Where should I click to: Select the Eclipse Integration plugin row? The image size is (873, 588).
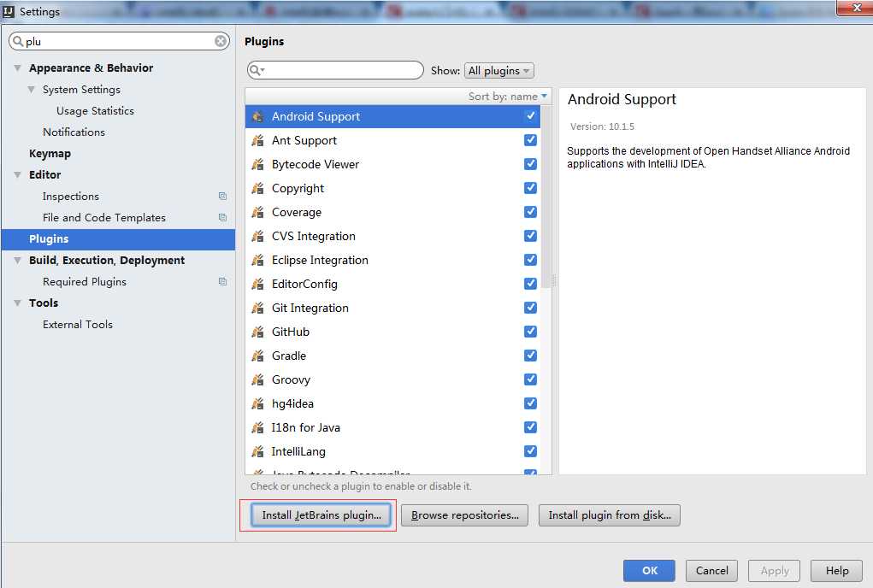[x=392, y=260]
